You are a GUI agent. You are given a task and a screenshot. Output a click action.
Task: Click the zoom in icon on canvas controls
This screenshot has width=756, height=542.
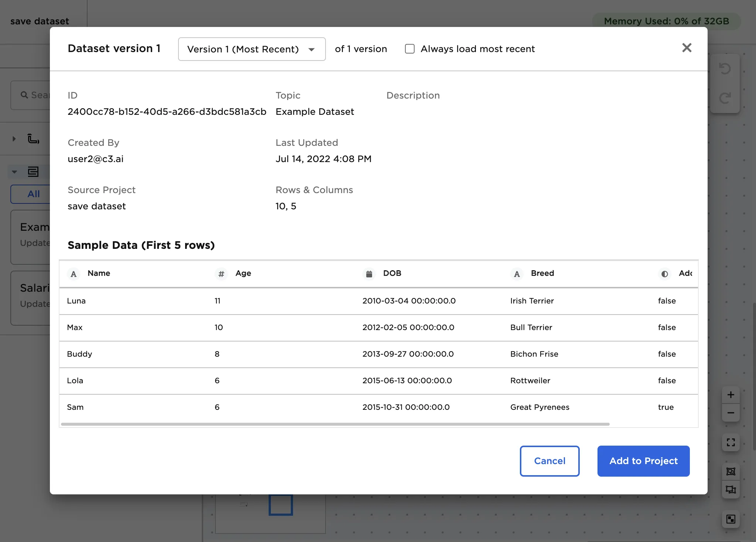(x=731, y=394)
